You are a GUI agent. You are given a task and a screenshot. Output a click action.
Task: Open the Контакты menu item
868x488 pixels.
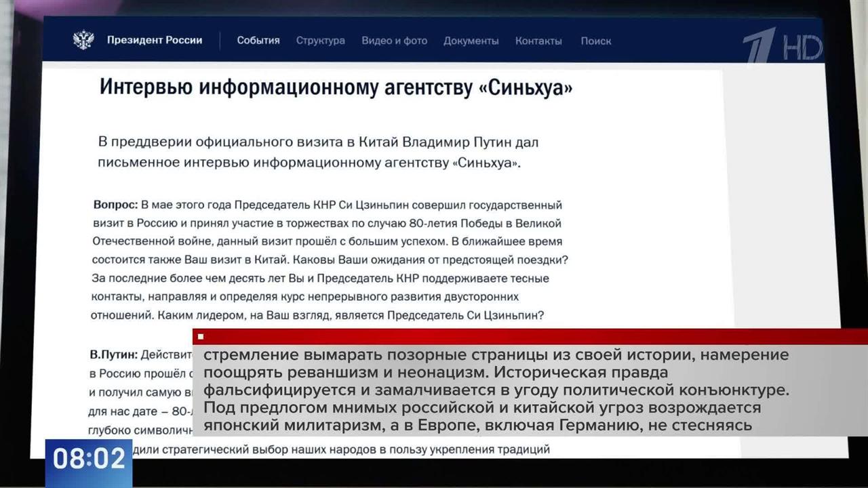(x=538, y=41)
